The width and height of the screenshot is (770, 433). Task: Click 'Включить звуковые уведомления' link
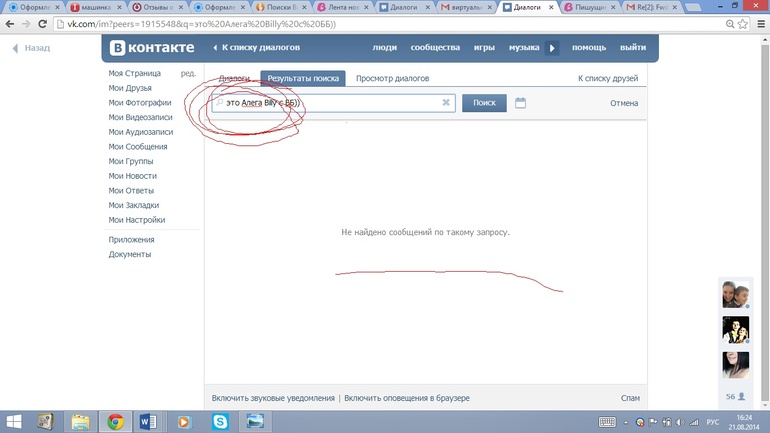(x=273, y=398)
